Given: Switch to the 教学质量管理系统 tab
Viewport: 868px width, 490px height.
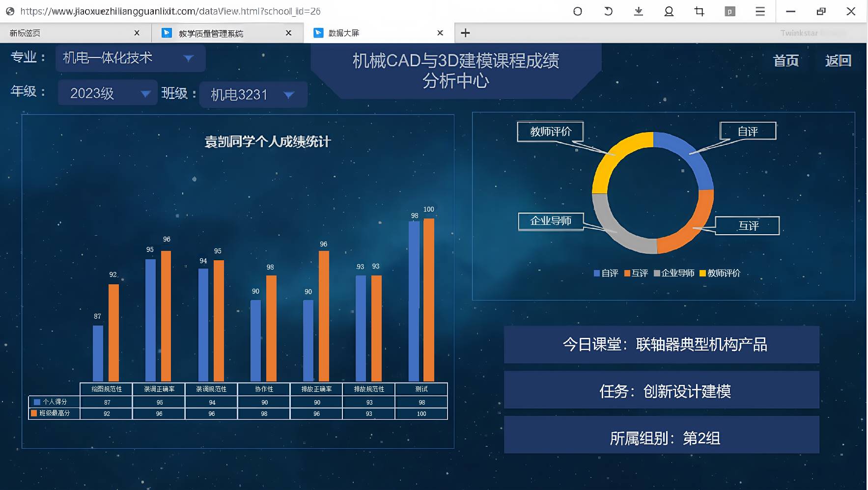Looking at the screenshot, I should pos(211,33).
